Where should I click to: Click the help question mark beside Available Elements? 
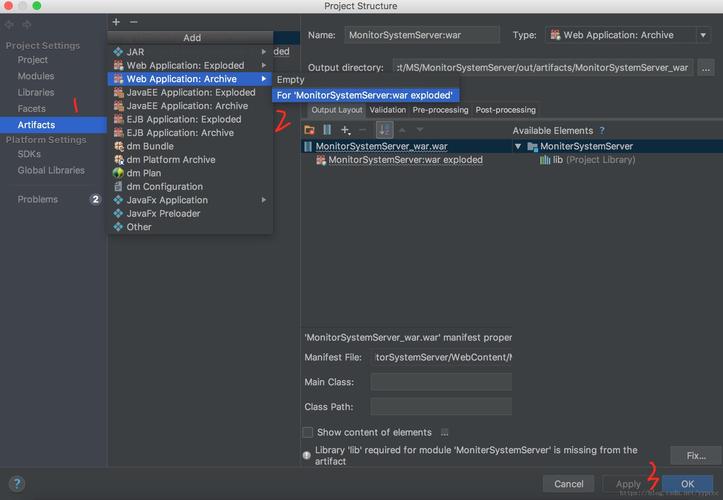click(x=602, y=131)
